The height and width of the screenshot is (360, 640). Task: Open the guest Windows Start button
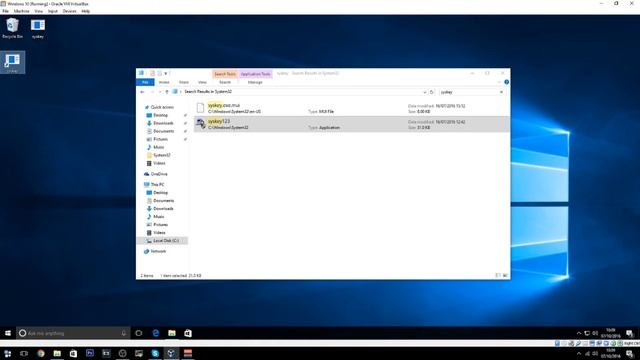point(8,333)
